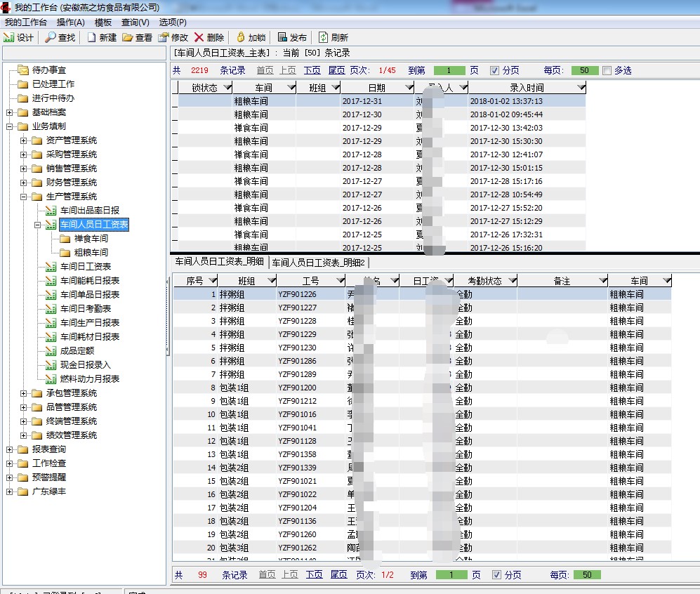Click the 刷新 (Refresh) toolbar icon
The height and width of the screenshot is (594, 700).
(x=323, y=37)
